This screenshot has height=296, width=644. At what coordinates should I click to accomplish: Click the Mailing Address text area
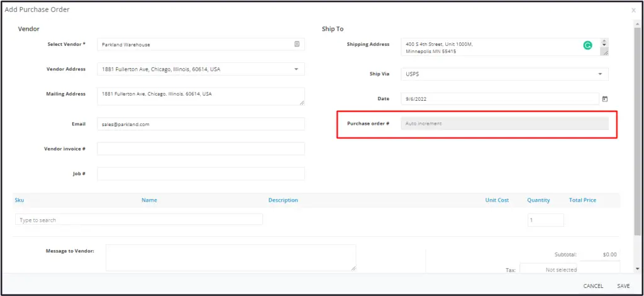pos(201,96)
